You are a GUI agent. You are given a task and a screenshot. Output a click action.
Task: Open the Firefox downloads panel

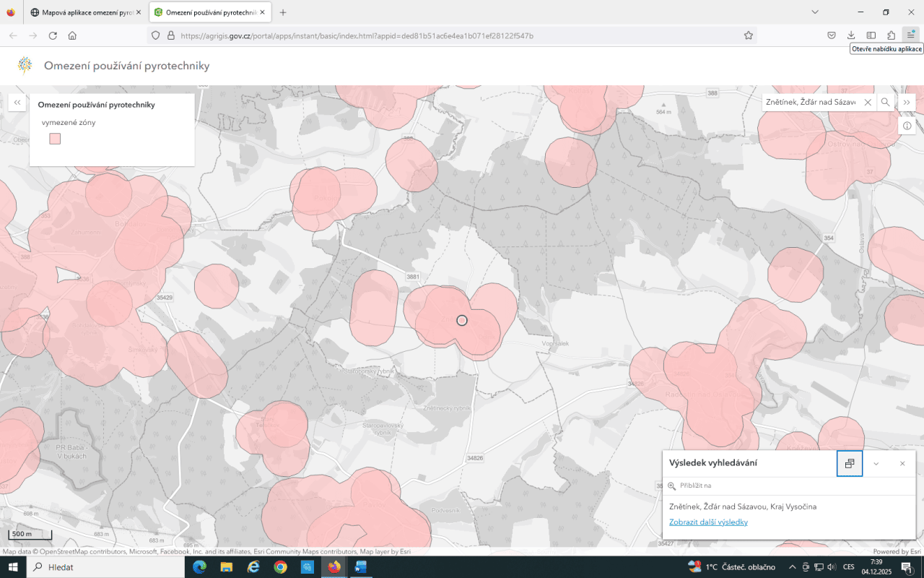coord(851,35)
